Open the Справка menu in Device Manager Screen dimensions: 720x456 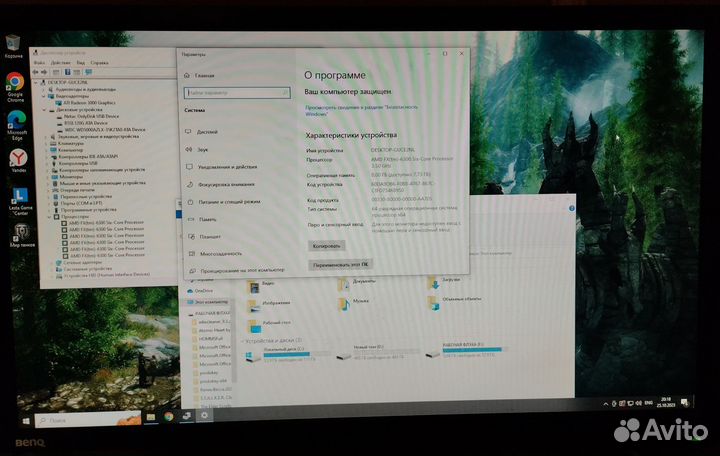pyautogui.click(x=100, y=62)
